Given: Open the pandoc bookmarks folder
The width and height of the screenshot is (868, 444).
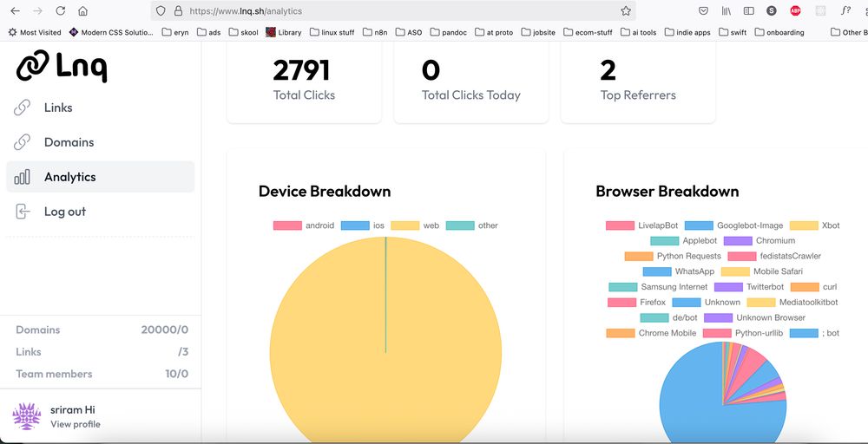Looking at the screenshot, I should pos(449,33).
